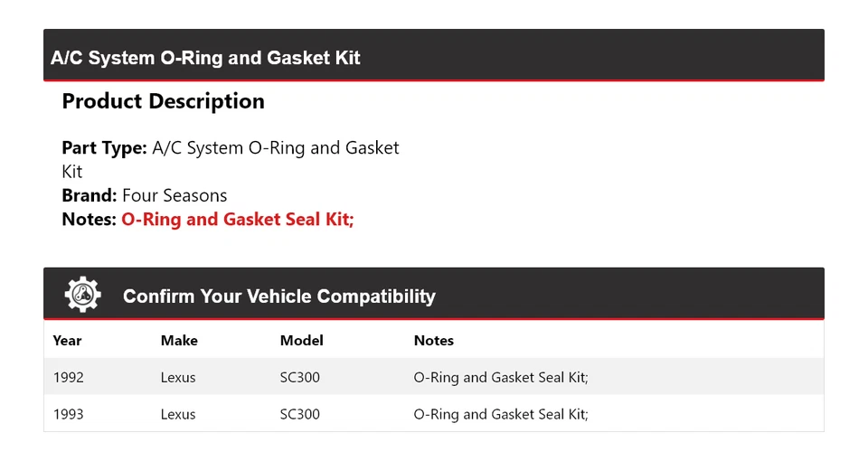Screen dimensions: 868x461
Task: Select the Product Description heading
Action: [x=163, y=101]
